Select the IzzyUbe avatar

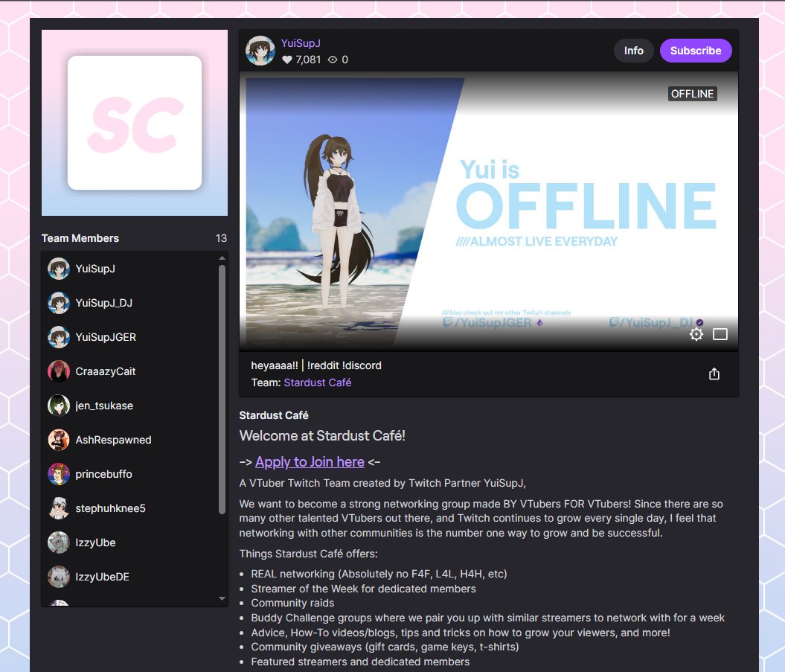tap(59, 543)
